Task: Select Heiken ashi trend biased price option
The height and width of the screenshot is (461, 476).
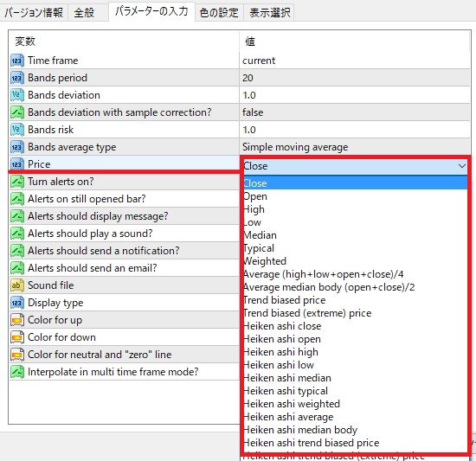Action: (355, 443)
